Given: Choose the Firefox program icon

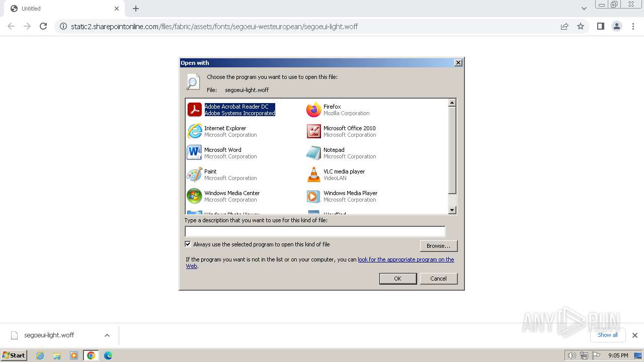Looking at the screenshot, I should click(x=313, y=110).
